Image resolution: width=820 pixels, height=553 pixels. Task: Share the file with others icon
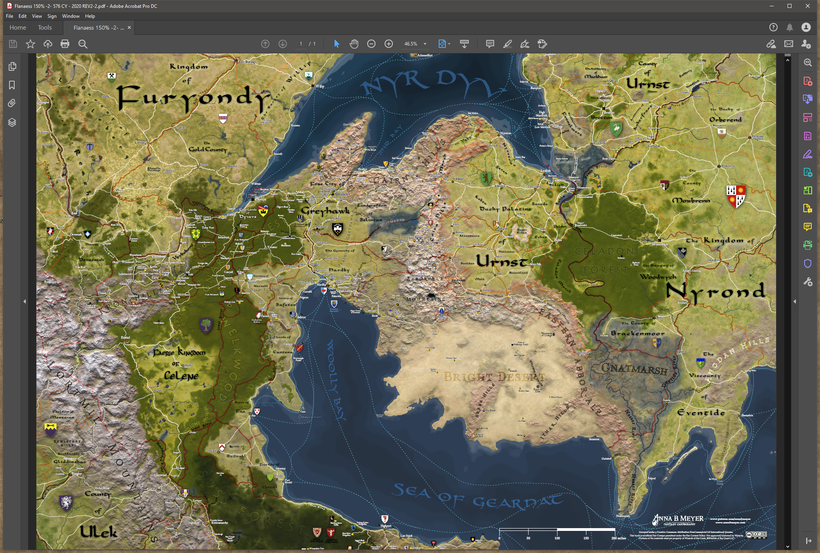806,44
